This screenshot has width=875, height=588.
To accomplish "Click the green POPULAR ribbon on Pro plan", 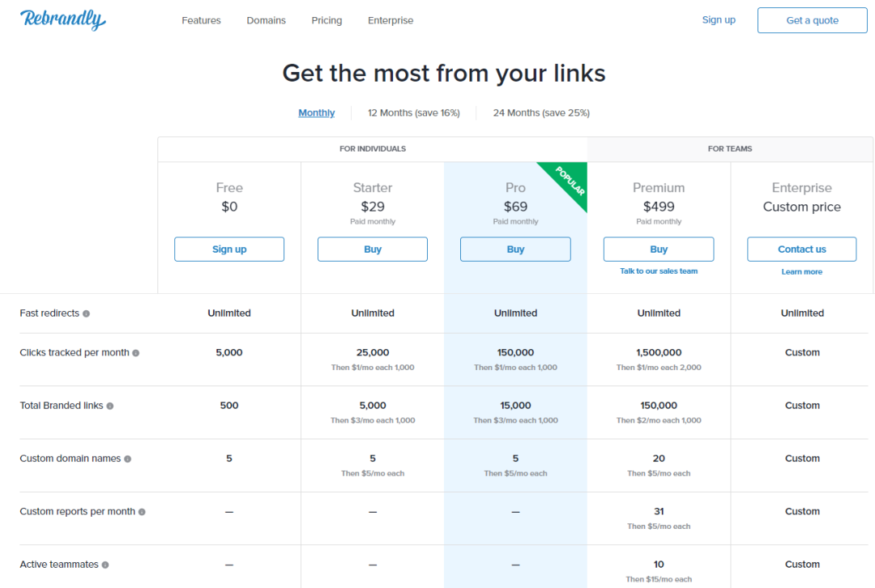I will tap(570, 180).
